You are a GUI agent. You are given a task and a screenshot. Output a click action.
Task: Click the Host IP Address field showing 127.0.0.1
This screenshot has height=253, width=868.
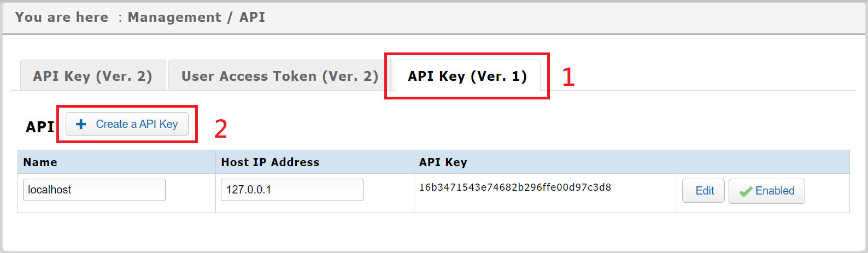(x=292, y=190)
